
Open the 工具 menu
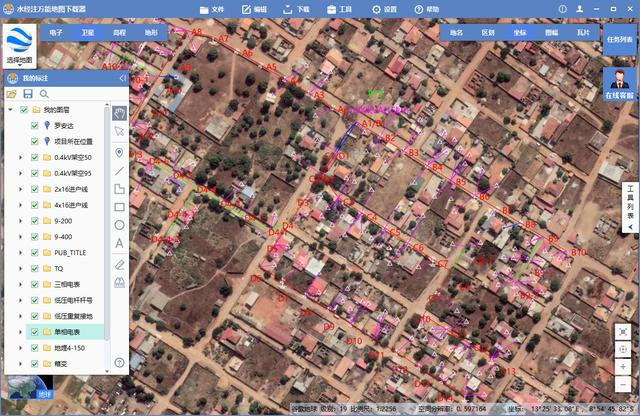coord(340,9)
